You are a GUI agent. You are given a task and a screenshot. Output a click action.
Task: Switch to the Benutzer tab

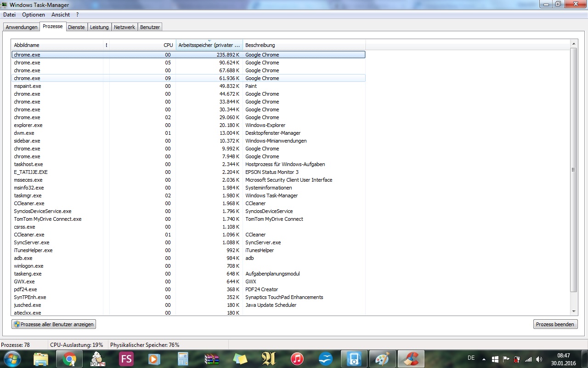150,27
